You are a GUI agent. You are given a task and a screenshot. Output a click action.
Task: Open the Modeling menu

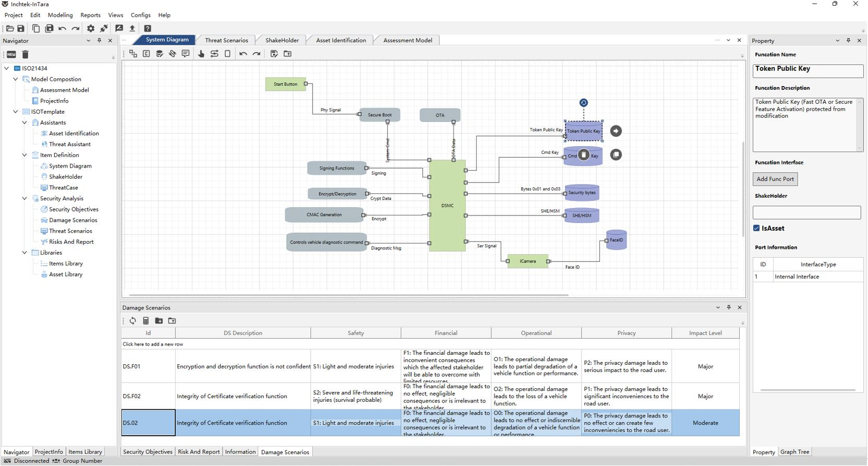(60, 15)
